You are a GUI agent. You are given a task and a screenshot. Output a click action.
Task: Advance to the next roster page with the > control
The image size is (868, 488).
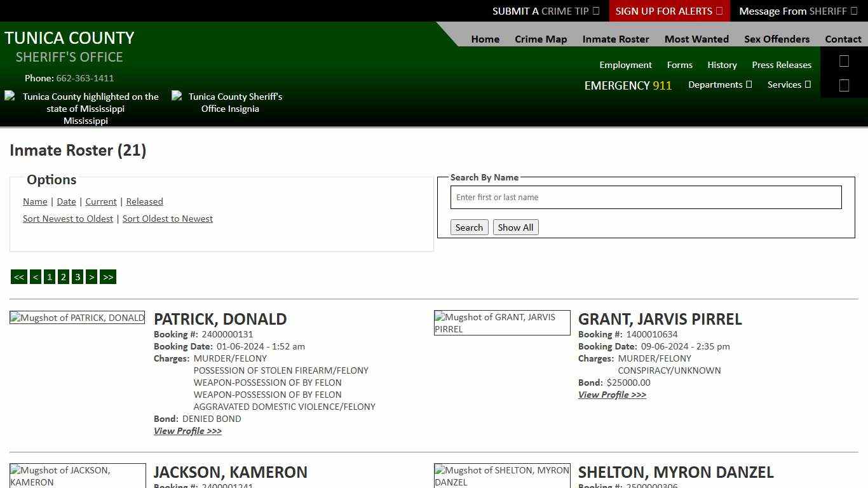point(92,276)
